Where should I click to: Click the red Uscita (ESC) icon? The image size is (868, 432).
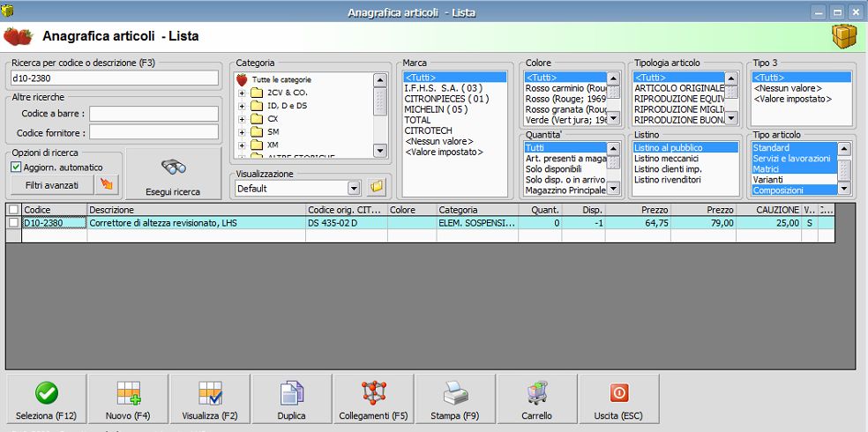pyautogui.click(x=619, y=393)
